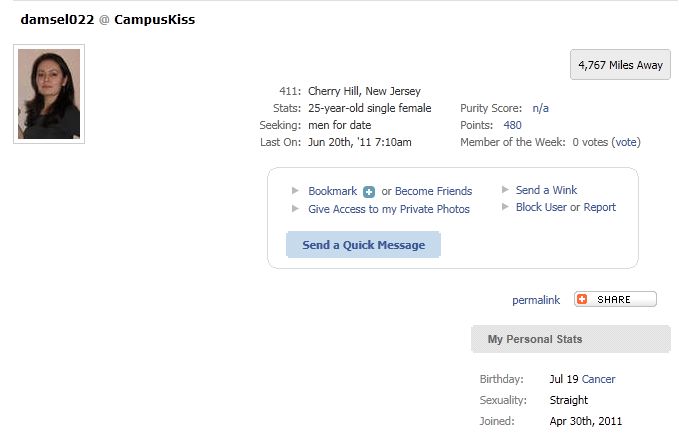This screenshot has width=679, height=446.
Task: Click the blue plus icon beside Bookmark
Action: [369, 192]
